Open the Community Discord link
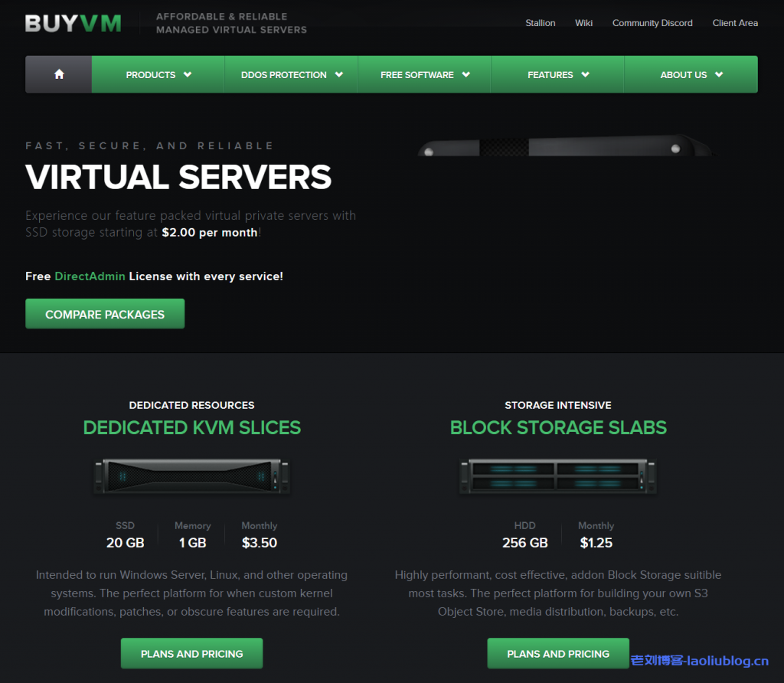Image resolution: width=784 pixels, height=683 pixels. [x=652, y=23]
